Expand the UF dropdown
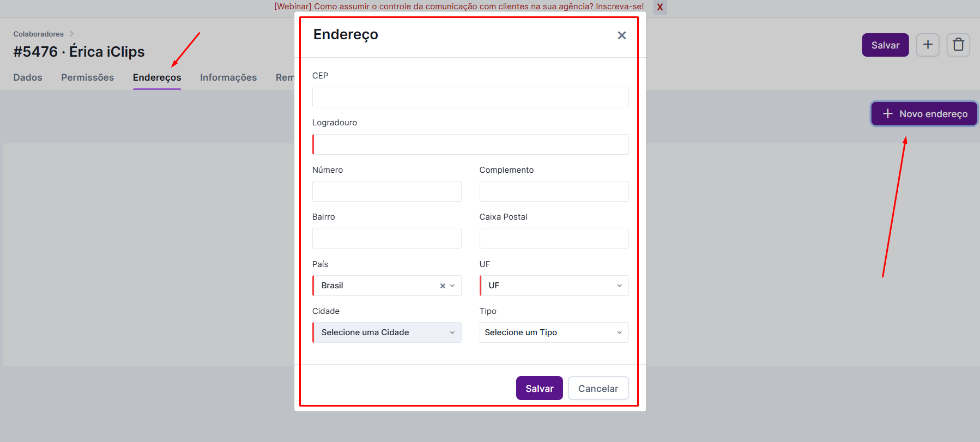The height and width of the screenshot is (442, 980). coord(554,286)
